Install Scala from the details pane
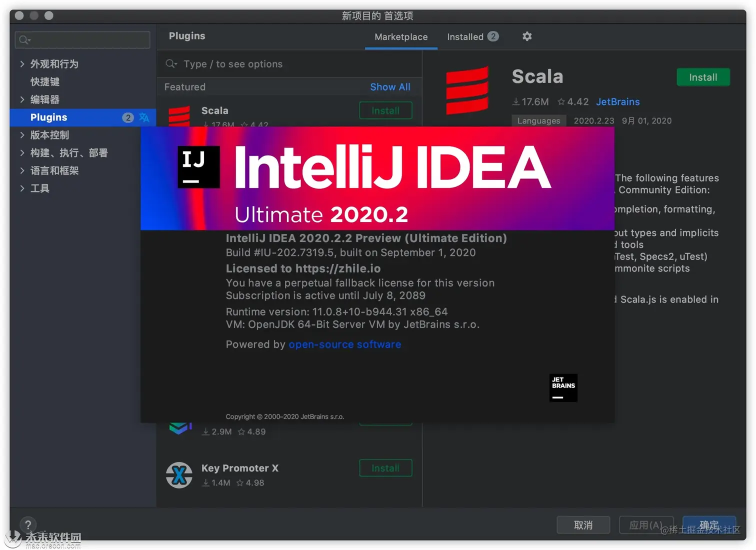 [703, 77]
